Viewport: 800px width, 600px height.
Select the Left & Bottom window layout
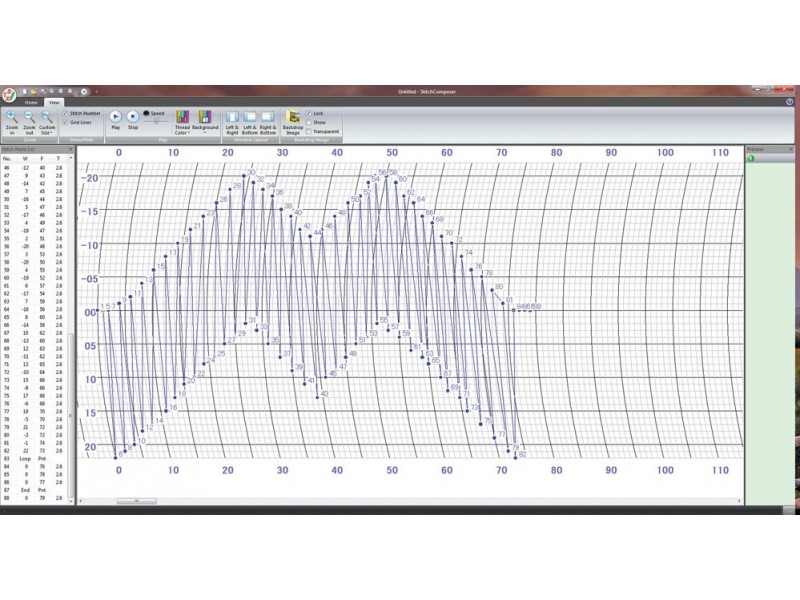click(x=250, y=118)
